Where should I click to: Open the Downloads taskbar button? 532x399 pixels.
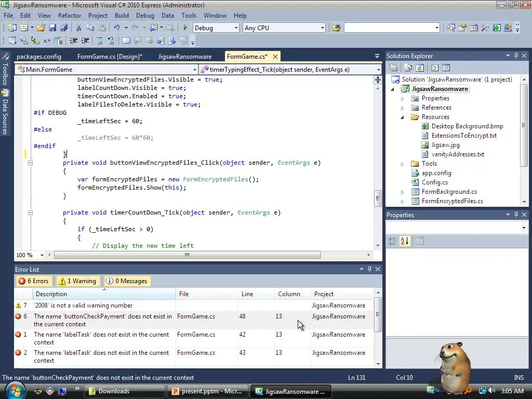[x=124, y=391]
